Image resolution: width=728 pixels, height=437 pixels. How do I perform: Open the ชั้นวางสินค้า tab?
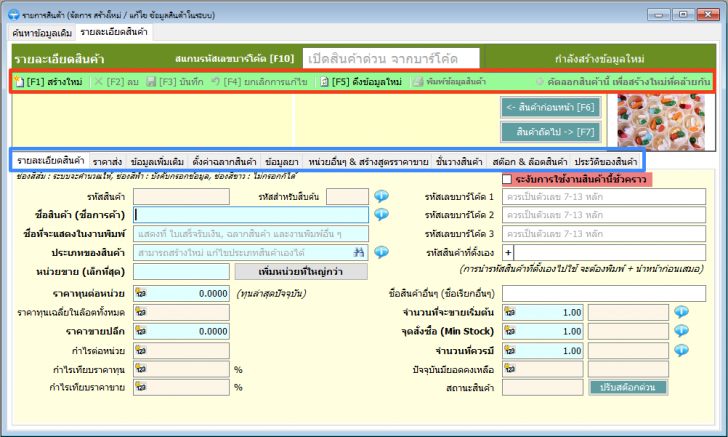click(x=459, y=162)
